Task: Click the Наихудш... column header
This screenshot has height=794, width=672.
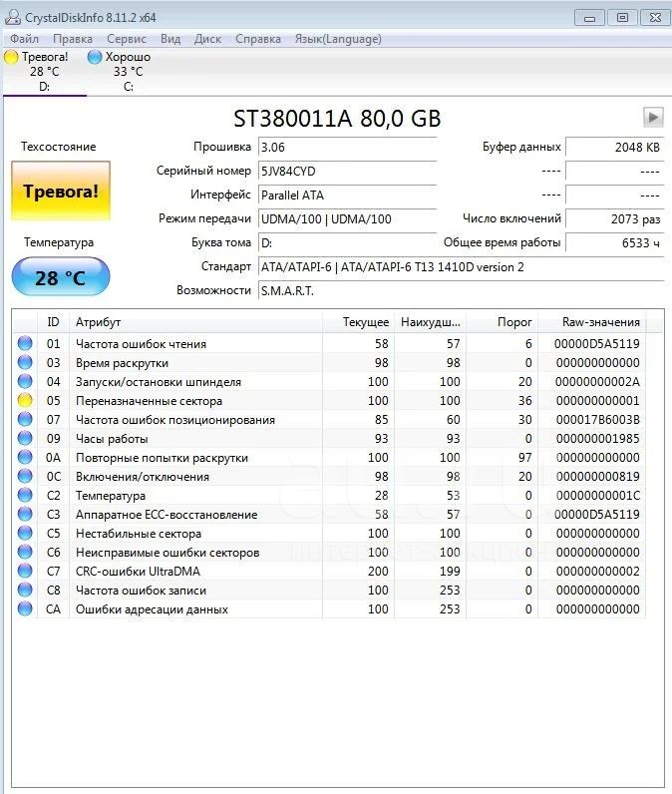Action: (430, 321)
